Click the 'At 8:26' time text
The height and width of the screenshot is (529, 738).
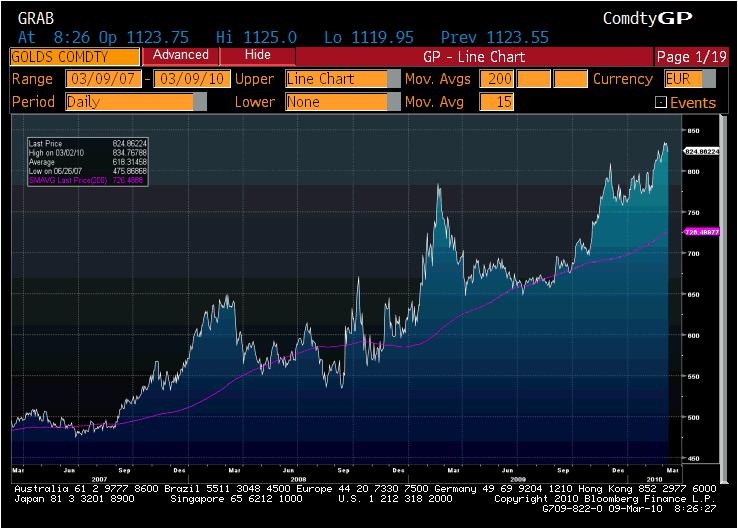(54, 37)
